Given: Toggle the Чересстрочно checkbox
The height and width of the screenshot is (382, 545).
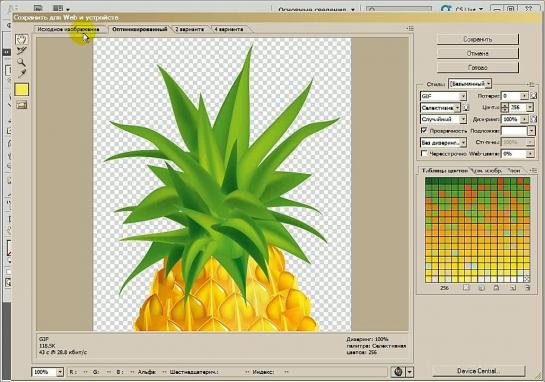Looking at the screenshot, I should [424, 153].
